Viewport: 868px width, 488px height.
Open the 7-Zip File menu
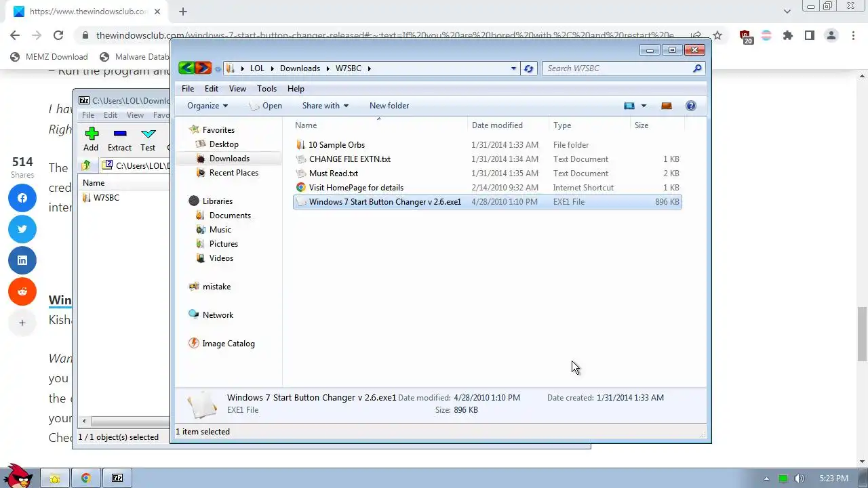(x=88, y=115)
